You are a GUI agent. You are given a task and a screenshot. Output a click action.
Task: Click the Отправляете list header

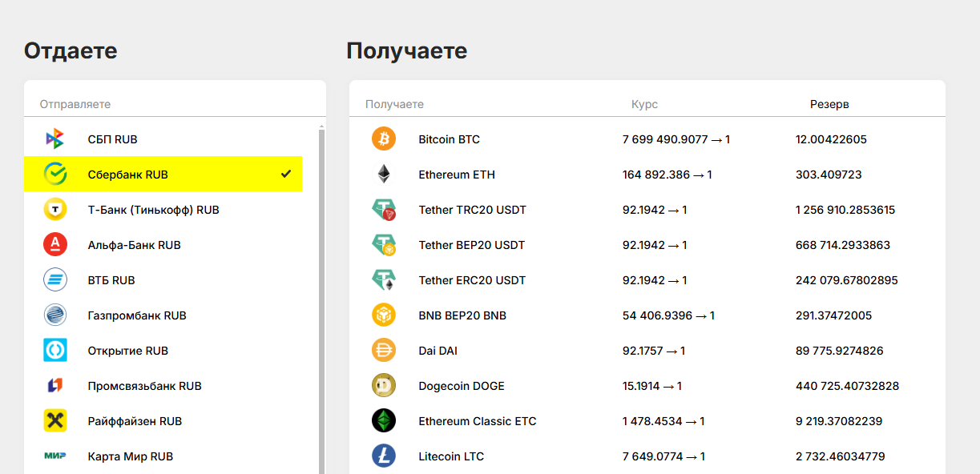(x=75, y=104)
